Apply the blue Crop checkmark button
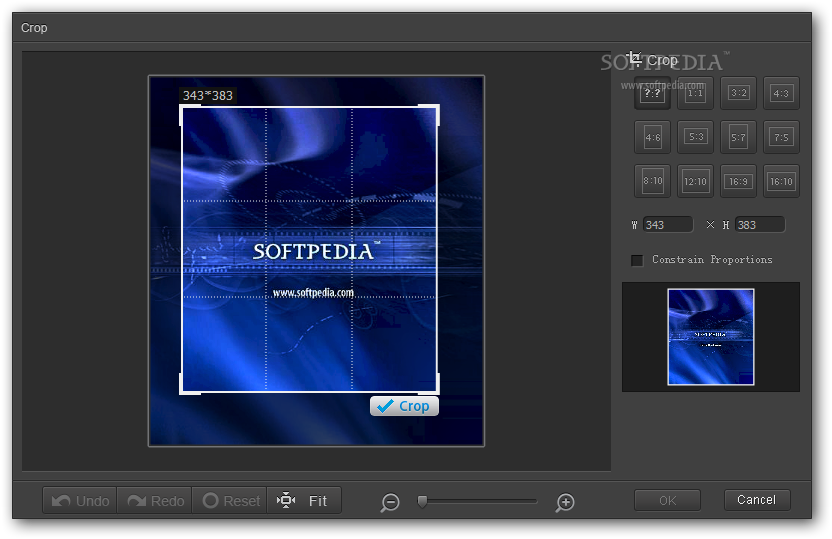832x539 pixels. [x=404, y=406]
